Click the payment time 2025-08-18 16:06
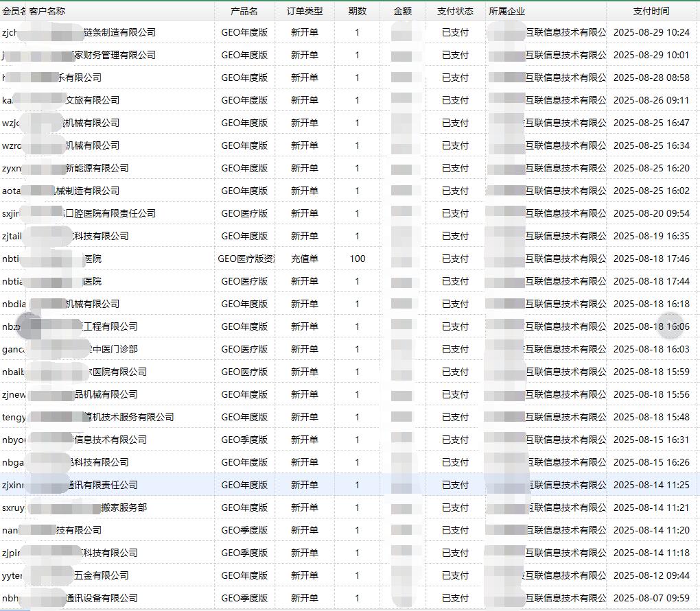700x611 pixels. coord(651,326)
